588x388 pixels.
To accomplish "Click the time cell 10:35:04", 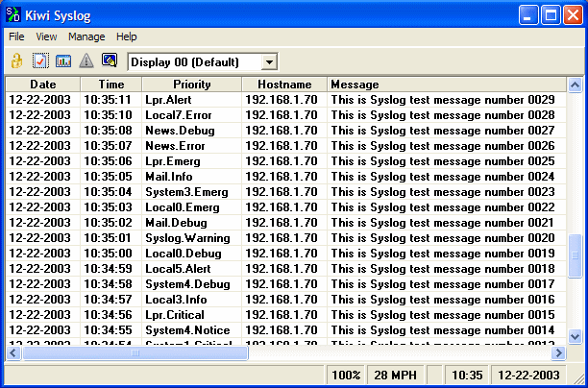I will (111, 192).
